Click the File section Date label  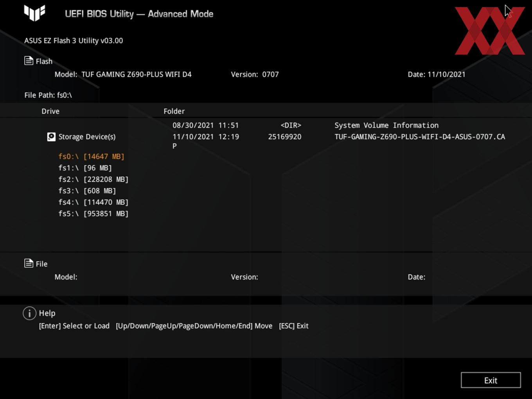click(417, 277)
